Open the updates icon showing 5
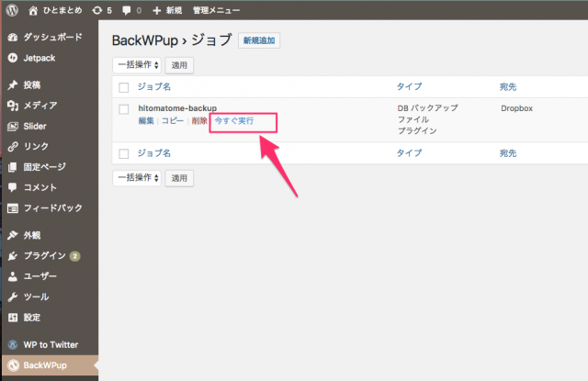588x381 pixels. [x=97, y=10]
